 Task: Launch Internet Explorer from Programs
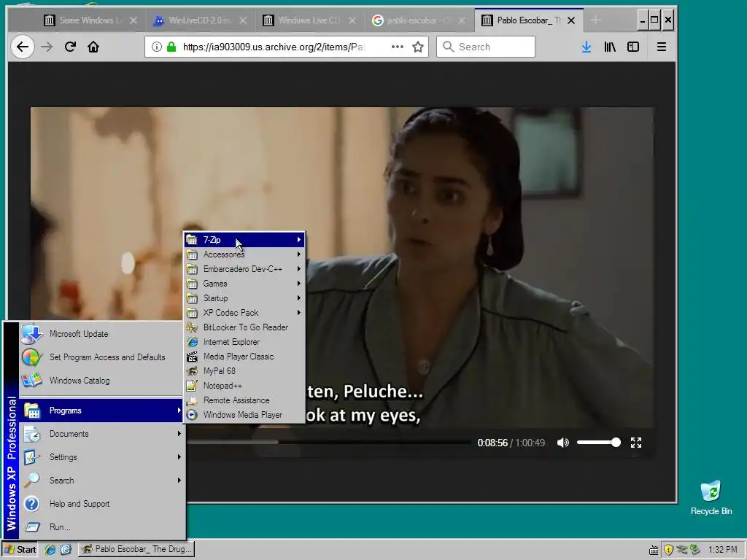point(244,342)
